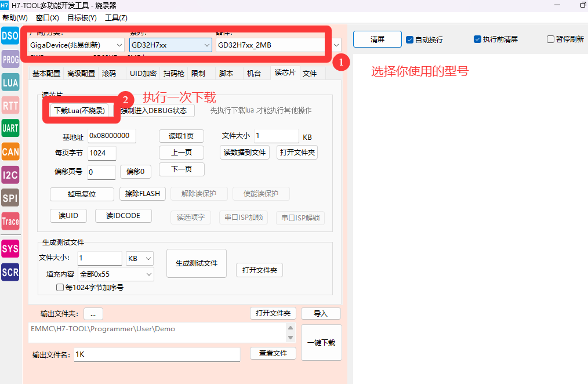588x384 pixels.
Task: Open the 目标板(Y) menu
Action: 82,18
